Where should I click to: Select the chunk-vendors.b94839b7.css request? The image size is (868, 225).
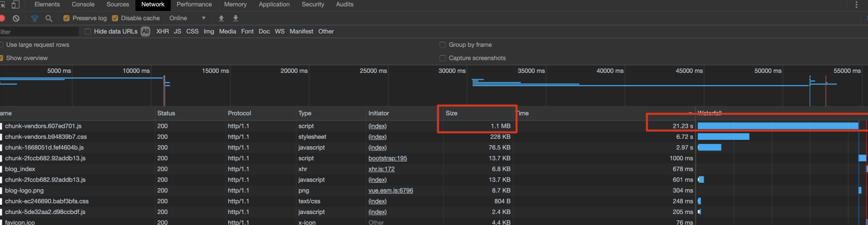point(46,137)
